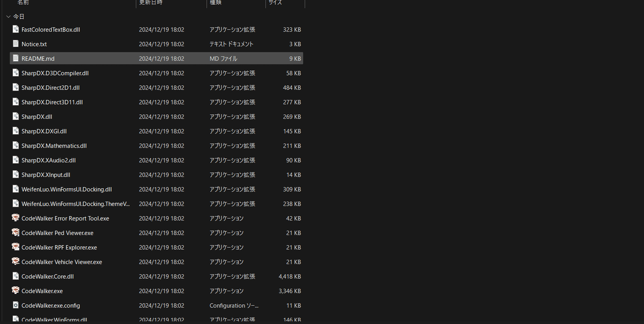
Task: Sort files by the サイズ column
Action: pyautogui.click(x=275, y=3)
